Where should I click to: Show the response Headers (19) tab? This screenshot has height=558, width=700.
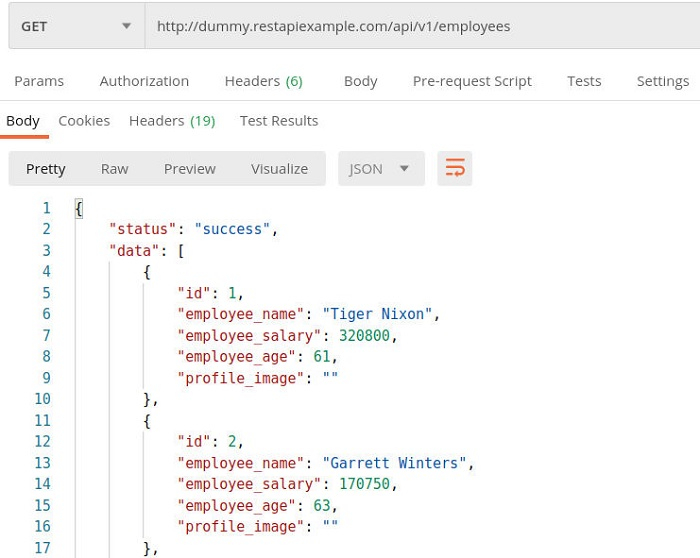coord(172,121)
